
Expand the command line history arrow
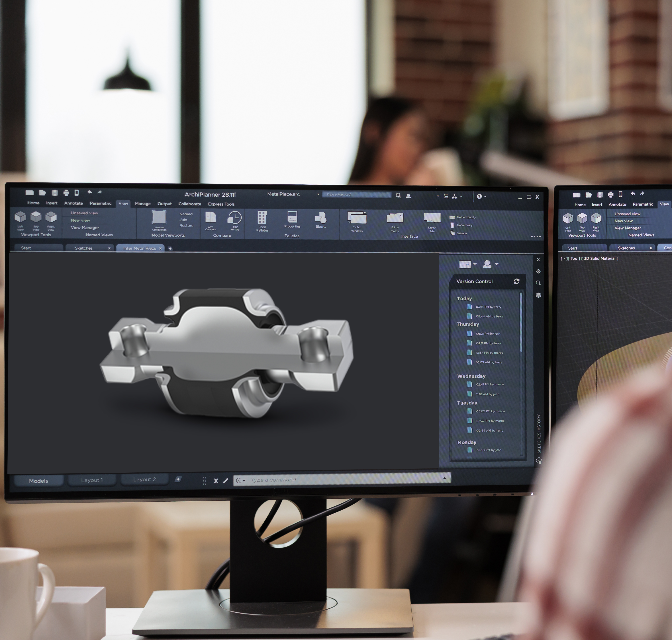click(x=444, y=478)
